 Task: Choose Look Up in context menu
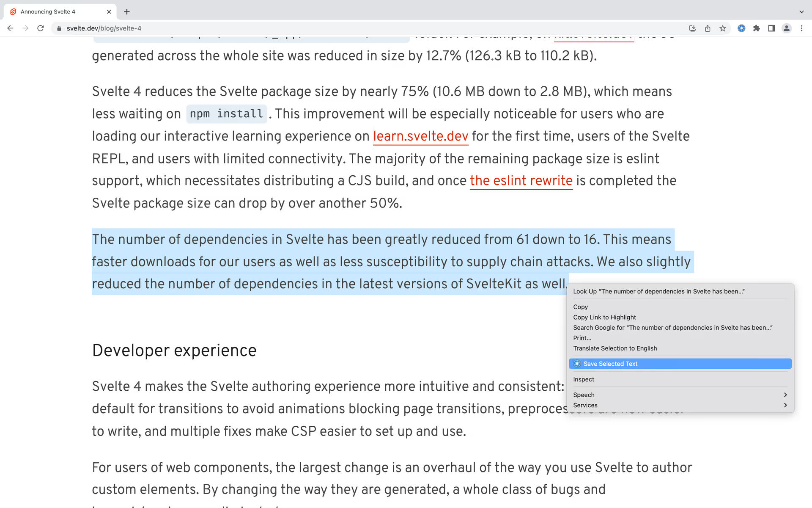(x=680, y=291)
